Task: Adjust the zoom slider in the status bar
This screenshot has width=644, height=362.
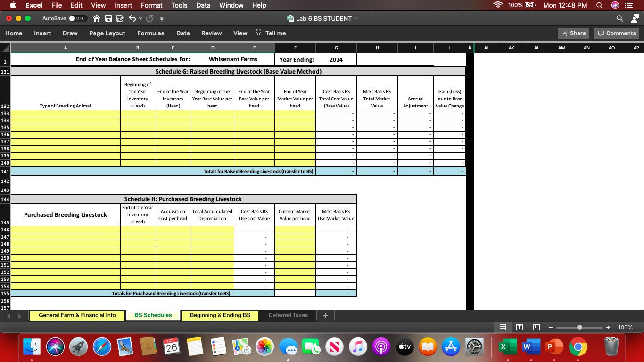Action: pos(579,327)
